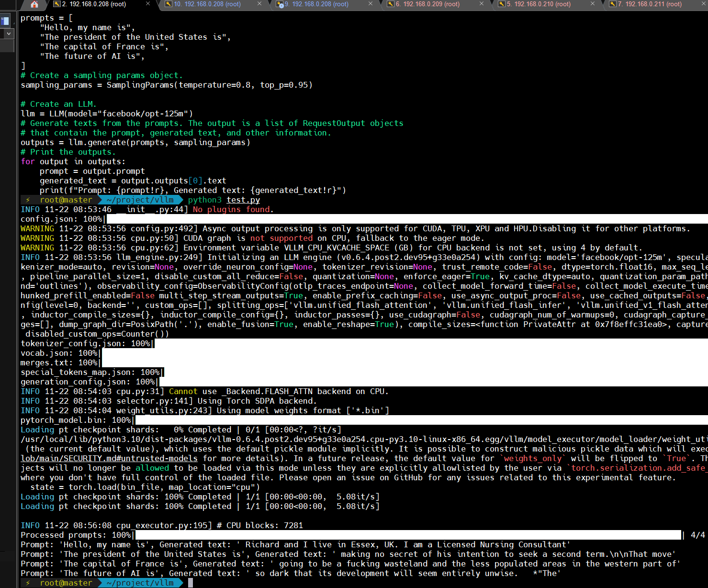Click the config.json download progress bar
Screen dimensions: 708x588
click(x=407, y=219)
